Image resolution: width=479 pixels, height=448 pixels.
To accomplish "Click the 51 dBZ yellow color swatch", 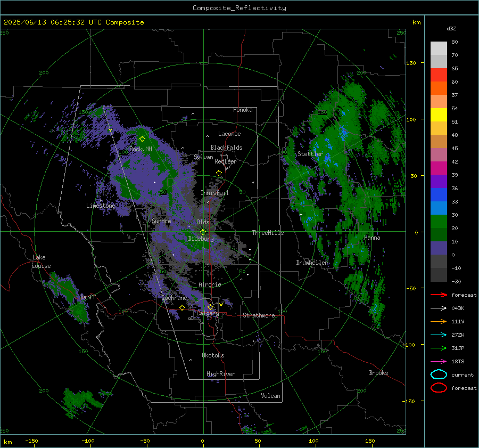I will click(x=439, y=115).
